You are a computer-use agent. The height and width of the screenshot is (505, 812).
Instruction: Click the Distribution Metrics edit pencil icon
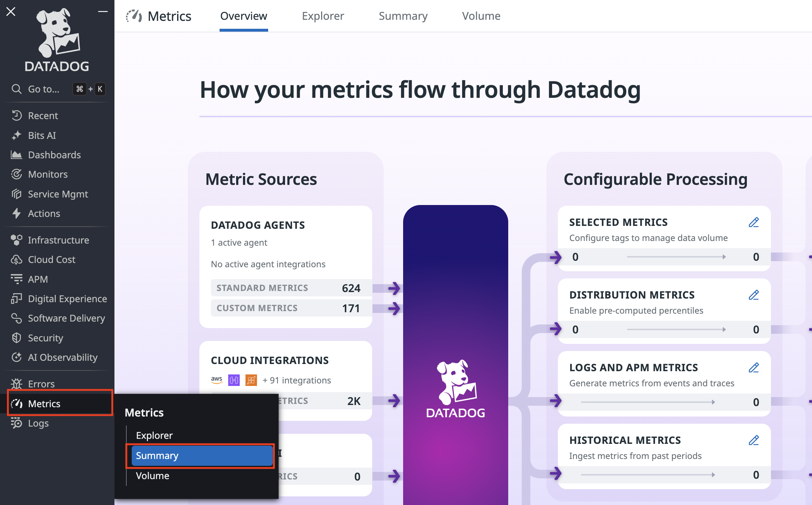pyautogui.click(x=754, y=295)
